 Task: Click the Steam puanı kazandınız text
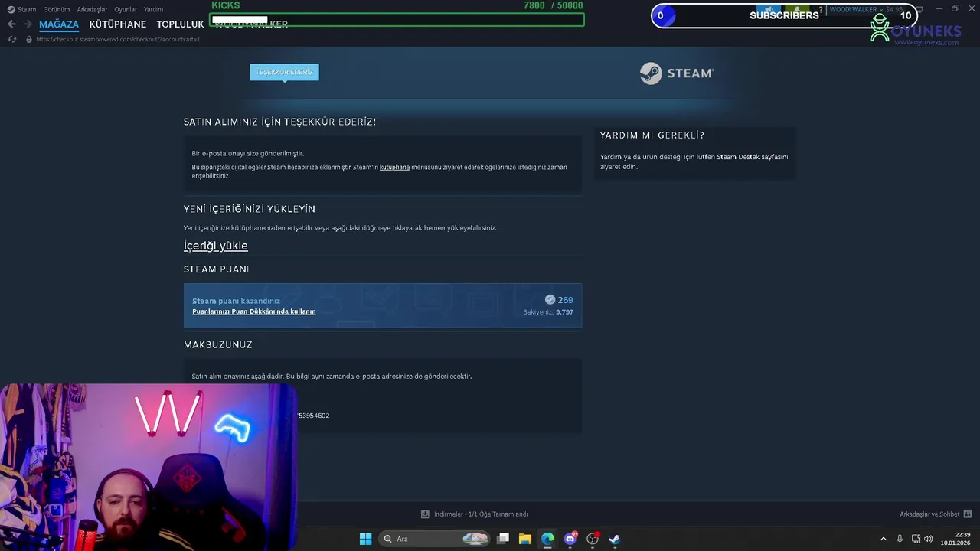(x=236, y=301)
